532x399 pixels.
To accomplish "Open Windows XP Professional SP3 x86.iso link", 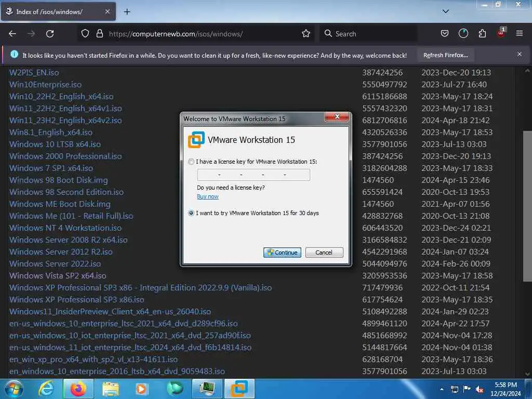I will pyautogui.click(x=77, y=300).
